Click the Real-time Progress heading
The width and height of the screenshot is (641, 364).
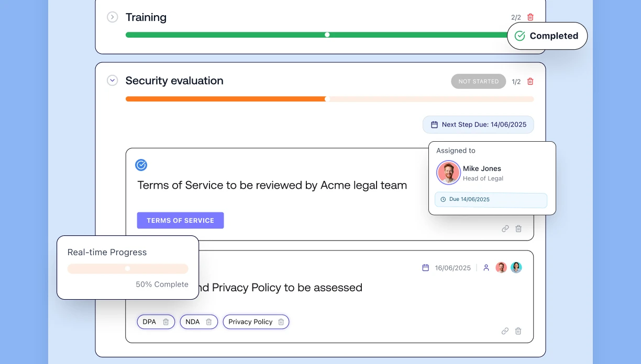(107, 252)
